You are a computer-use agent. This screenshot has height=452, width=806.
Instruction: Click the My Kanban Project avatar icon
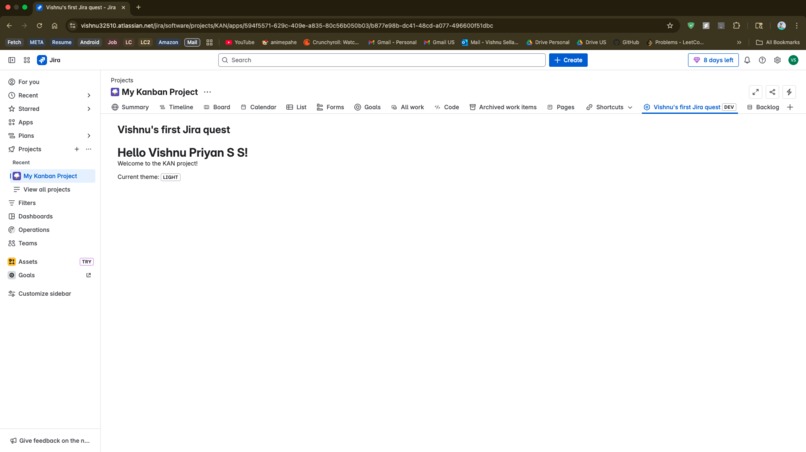point(17,176)
